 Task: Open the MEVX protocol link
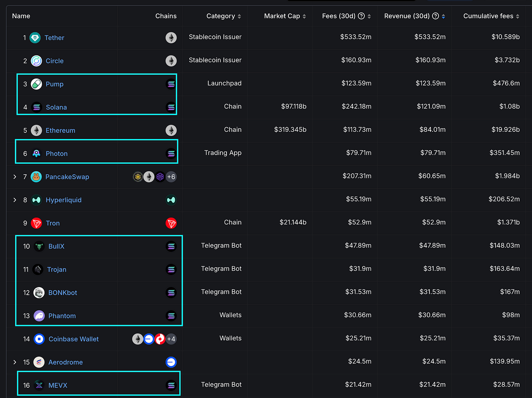pos(58,385)
